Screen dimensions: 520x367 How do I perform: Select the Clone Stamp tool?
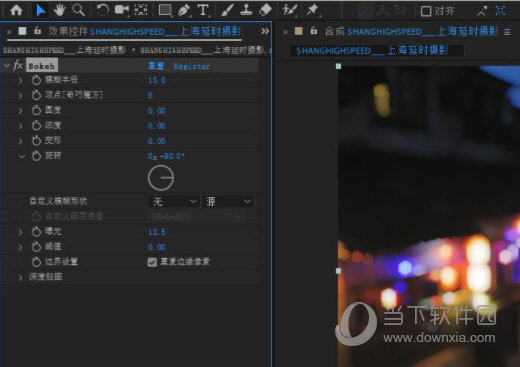tap(246, 10)
